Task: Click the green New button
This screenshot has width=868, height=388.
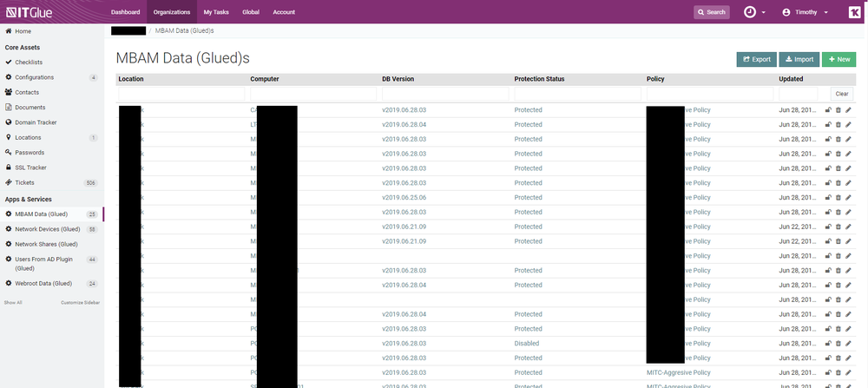Action: coord(838,59)
